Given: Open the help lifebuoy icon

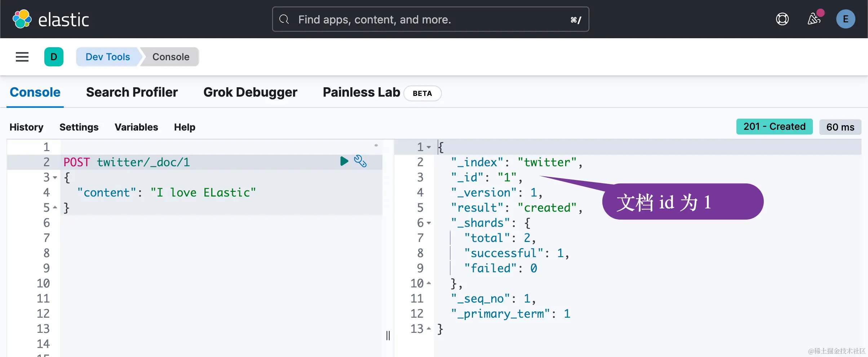Looking at the screenshot, I should 782,19.
